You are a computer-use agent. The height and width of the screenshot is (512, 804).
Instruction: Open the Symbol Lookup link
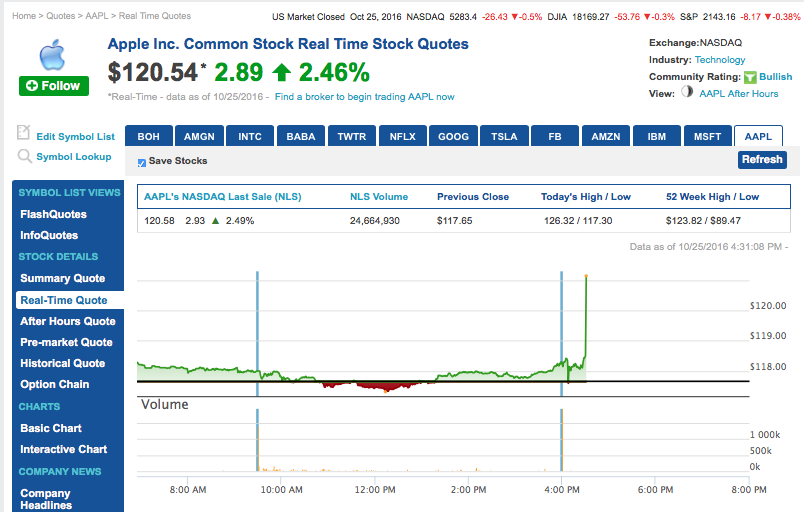coord(74,156)
